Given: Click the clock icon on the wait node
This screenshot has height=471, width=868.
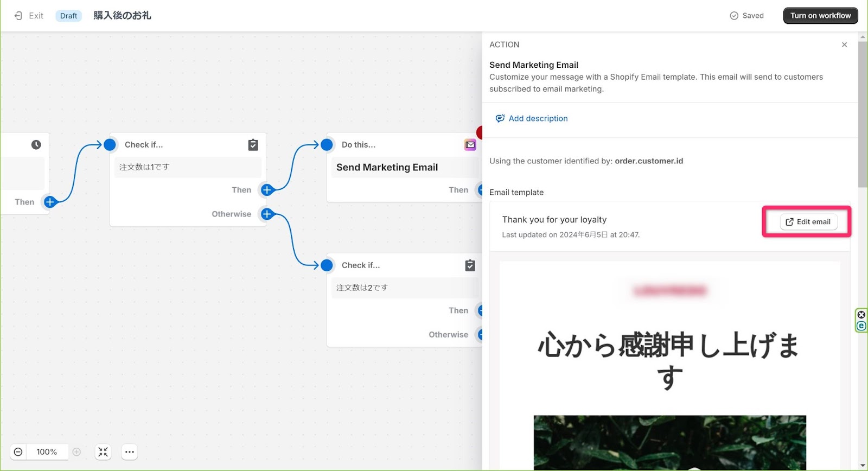Looking at the screenshot, I should point(36,145).
